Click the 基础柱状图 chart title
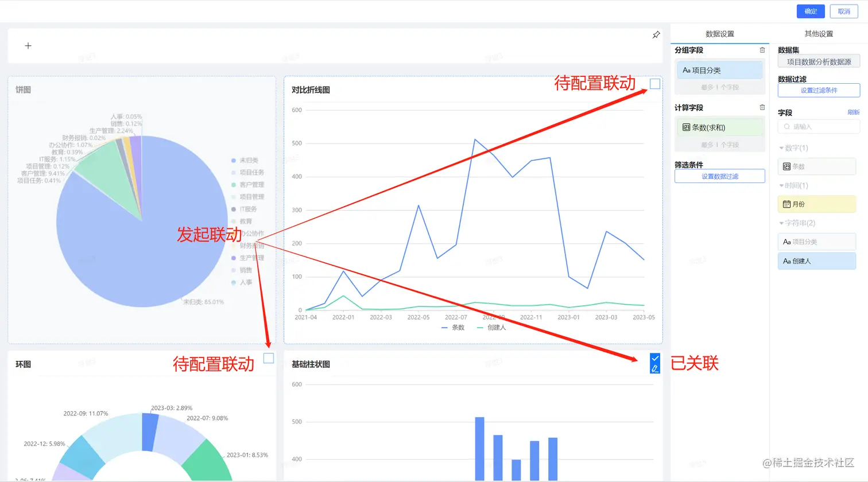This screenshot has width=868, height=482. tap(311, 364)
